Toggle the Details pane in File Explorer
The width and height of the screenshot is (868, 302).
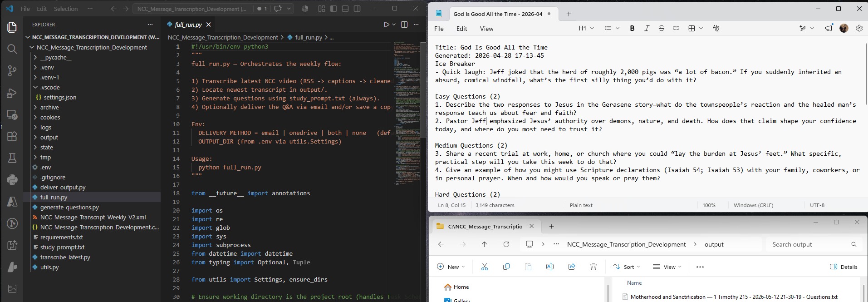(844, 267)
